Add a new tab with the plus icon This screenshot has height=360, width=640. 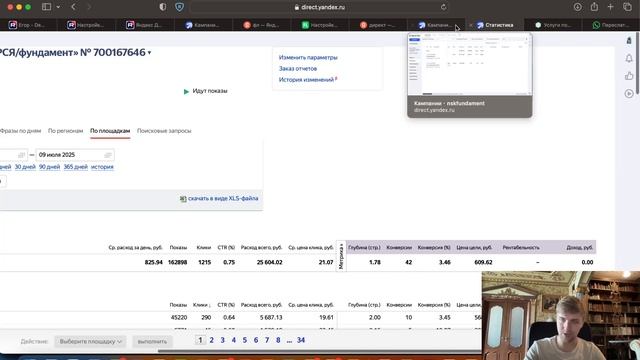pyautogui.click(x=611, y=7)
